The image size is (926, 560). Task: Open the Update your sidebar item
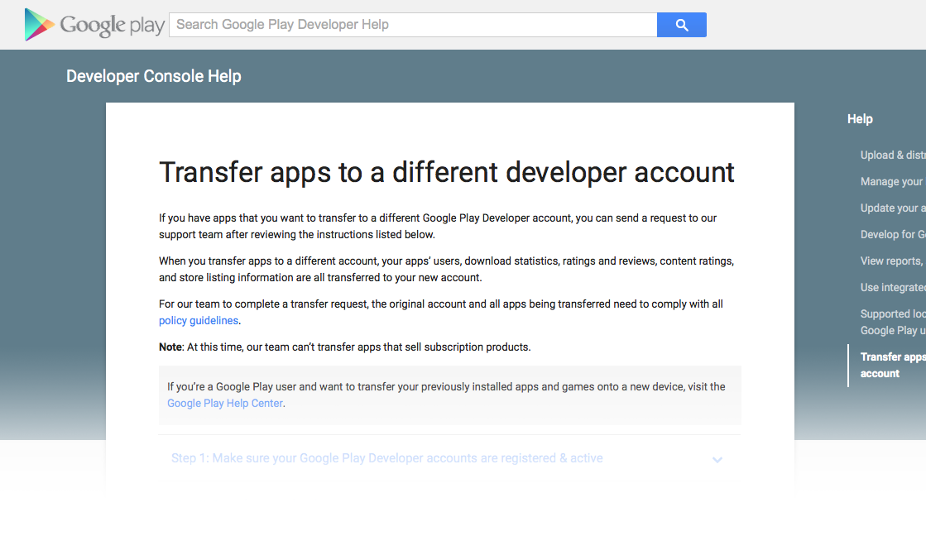893,208
